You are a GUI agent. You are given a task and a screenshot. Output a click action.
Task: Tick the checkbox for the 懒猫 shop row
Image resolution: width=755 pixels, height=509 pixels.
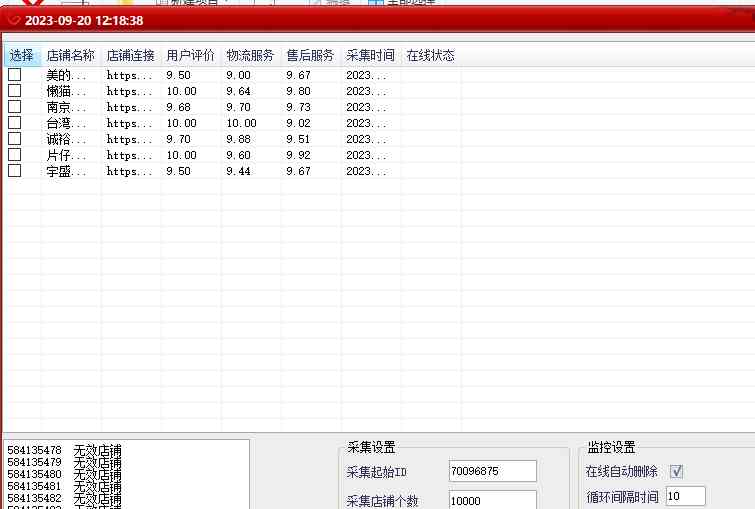coord(15,91)
